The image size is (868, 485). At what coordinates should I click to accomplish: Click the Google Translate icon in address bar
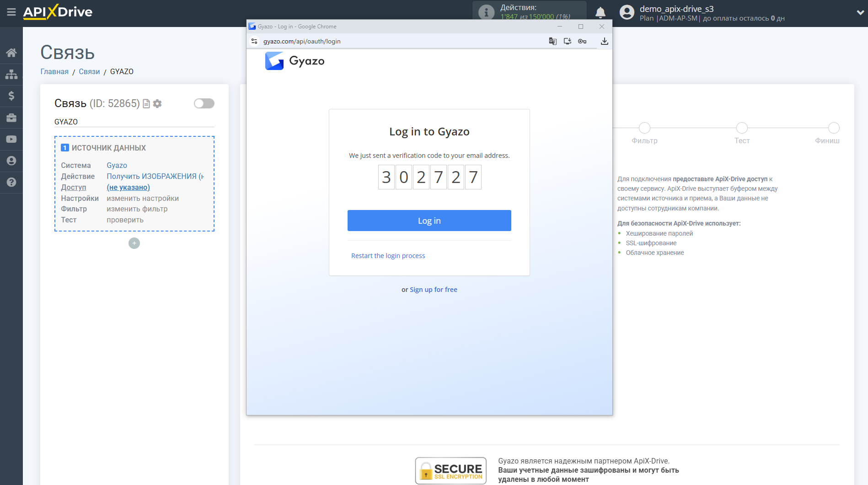point(552,41)
